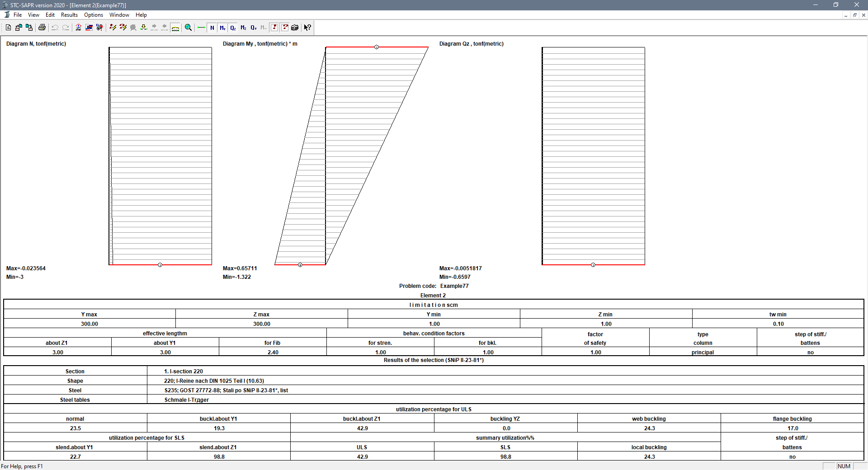
Task: Open the Options menu
Action: tap(94, 15)
